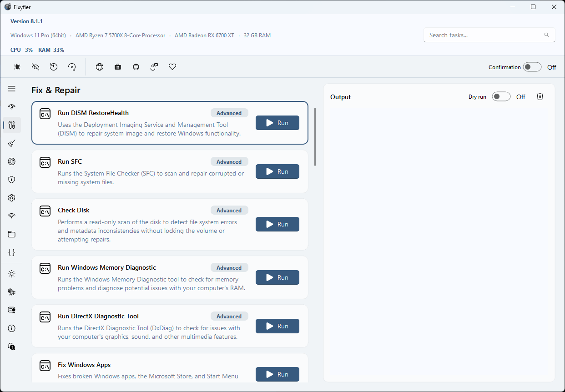Viewport: 565px width, 392px height.
Task: Run the Check Disk task
Action: [x=277, y=224]
